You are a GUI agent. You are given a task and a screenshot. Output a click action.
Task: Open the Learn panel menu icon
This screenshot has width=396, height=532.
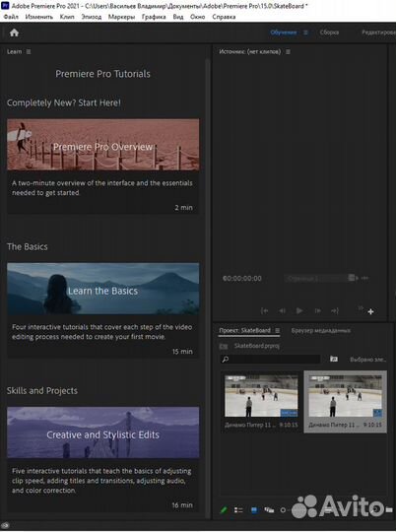[29, 51]
